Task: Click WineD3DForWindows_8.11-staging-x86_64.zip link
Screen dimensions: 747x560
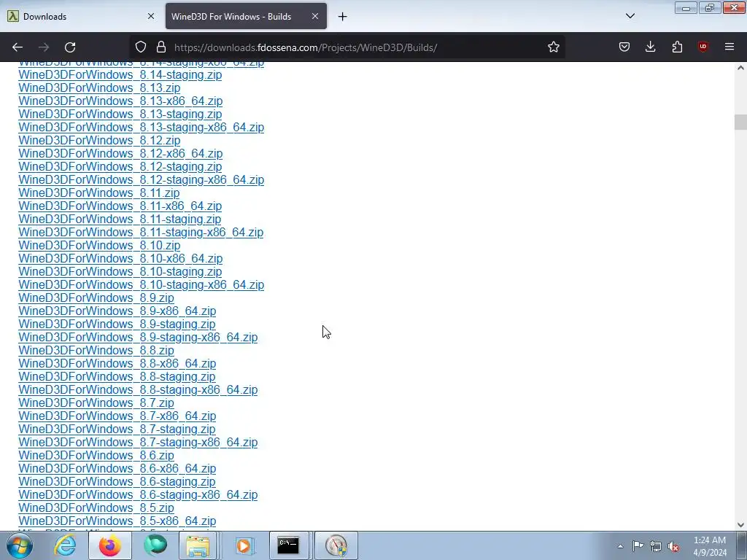Action: tap(141, 232)
